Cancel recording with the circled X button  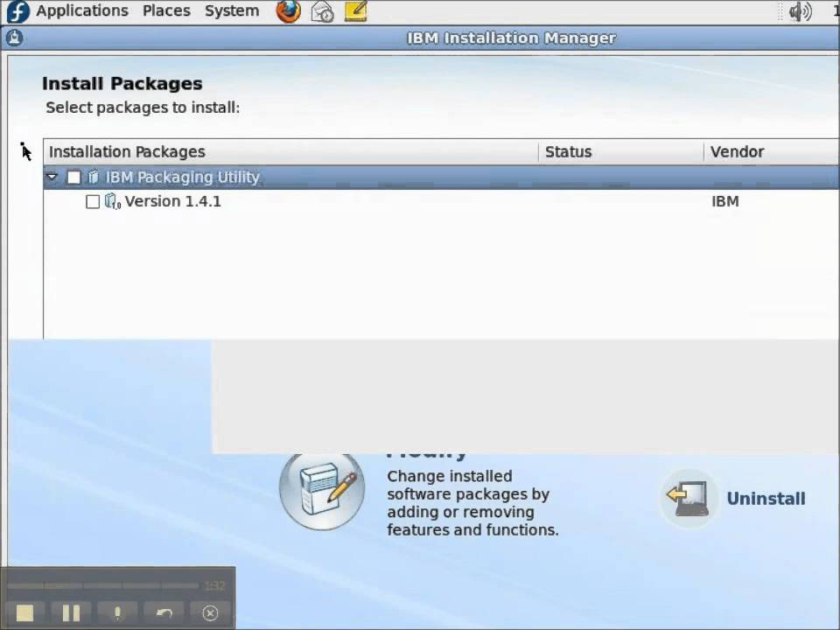pos(210,612)
